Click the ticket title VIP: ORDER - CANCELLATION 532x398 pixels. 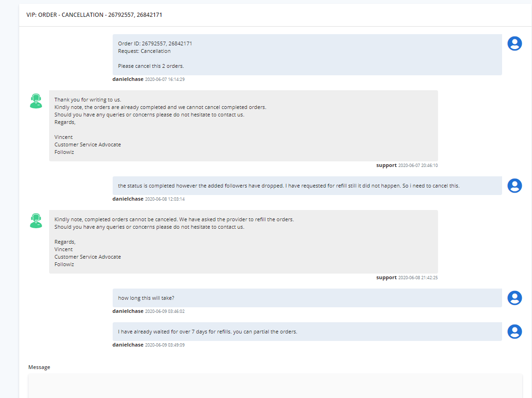[x=94, y=15]
